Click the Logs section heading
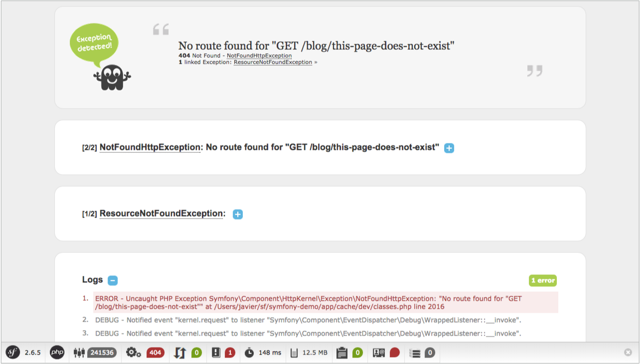 tap(93, 280)
